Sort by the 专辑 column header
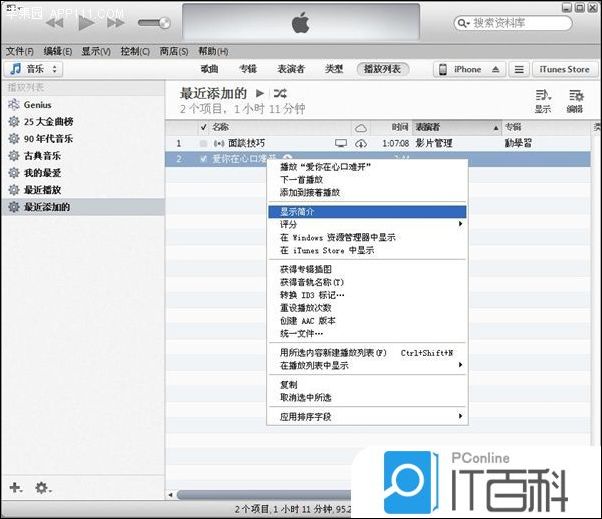The width and height of the screenshot is (602, 519). pyautogui.click(x=513, y=127)
